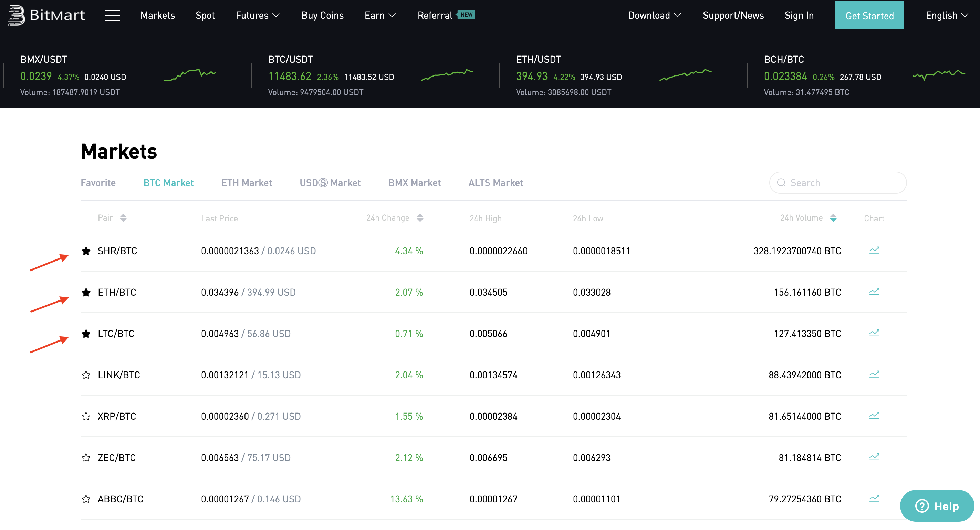Switch to Favorite tab
The width and height of the screenshot is (980, 530).
[98, 183]
